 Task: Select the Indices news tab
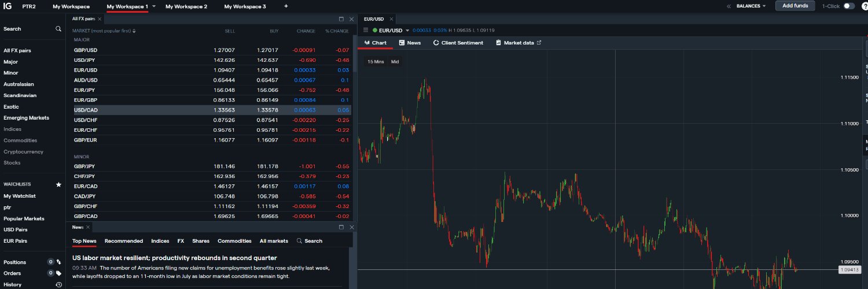point(160,241)
